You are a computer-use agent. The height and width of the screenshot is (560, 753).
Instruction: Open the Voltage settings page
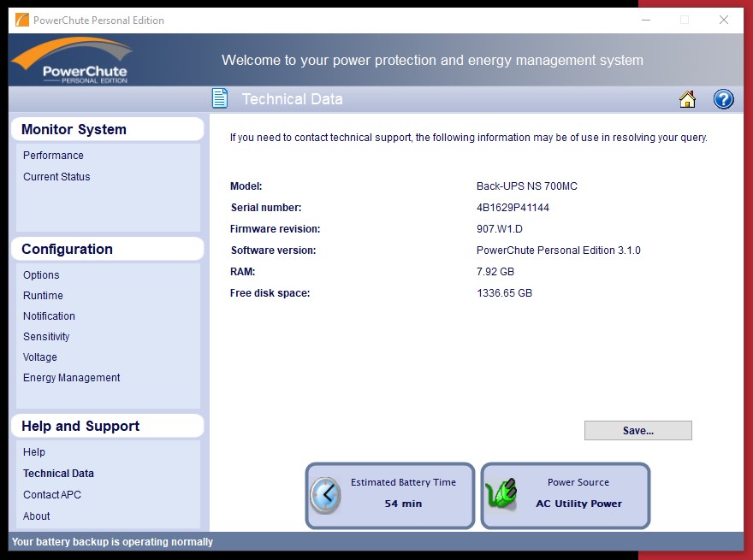point(40,357)
